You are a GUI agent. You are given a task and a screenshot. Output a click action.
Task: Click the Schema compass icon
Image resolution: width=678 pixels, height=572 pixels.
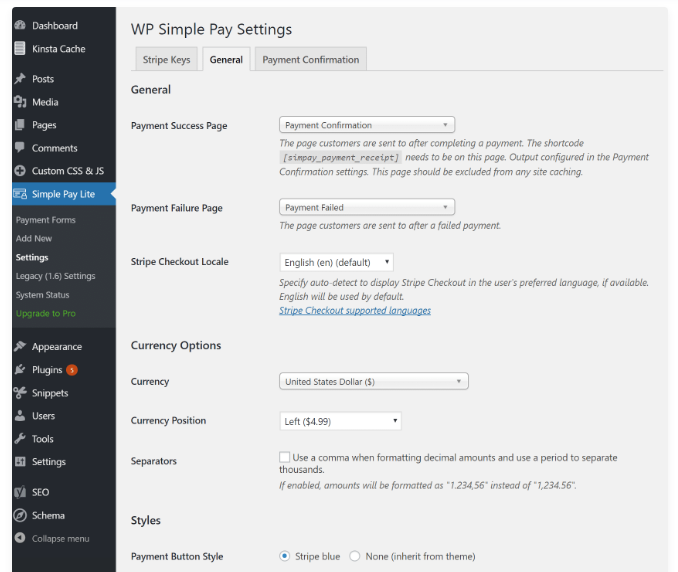[20, 515]
